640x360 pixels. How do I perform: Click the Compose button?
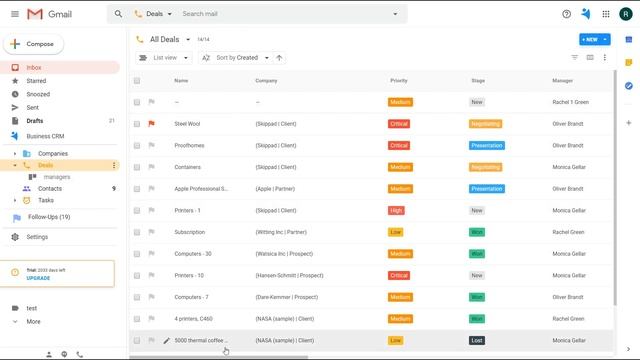click(33, 44)
